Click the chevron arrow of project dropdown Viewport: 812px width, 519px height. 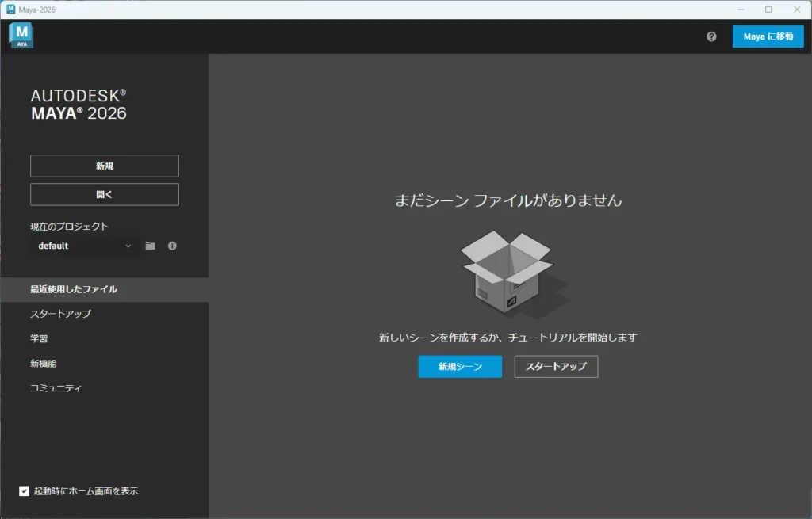(128, 246)
